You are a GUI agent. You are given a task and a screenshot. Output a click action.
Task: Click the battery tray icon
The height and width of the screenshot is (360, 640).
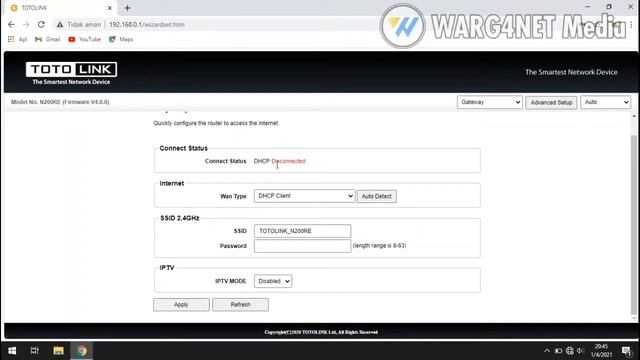pos(558,351)
